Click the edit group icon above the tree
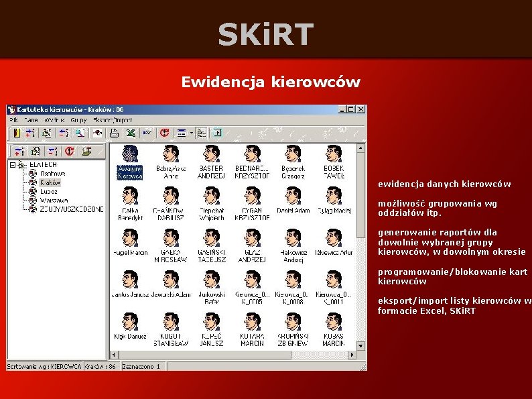The width and height of the screenshot is (532, 399). [x=36, y=151]
